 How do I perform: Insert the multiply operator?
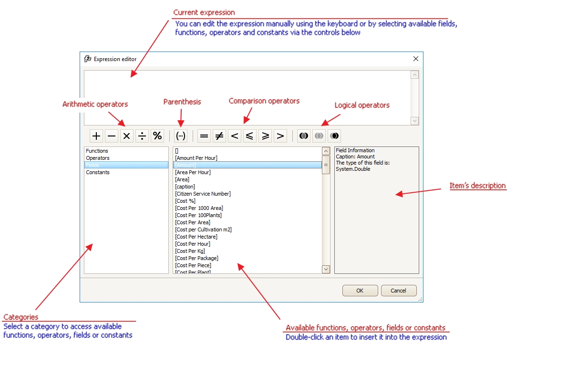(126, 136)
